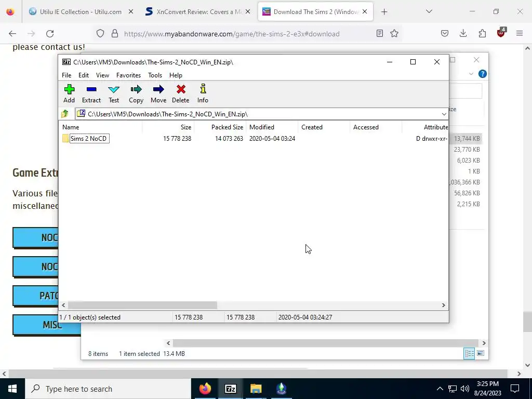This screenshot has width=532, height=399.
Task: Open the Windows notification center
Action: click(x=515, y=389)
